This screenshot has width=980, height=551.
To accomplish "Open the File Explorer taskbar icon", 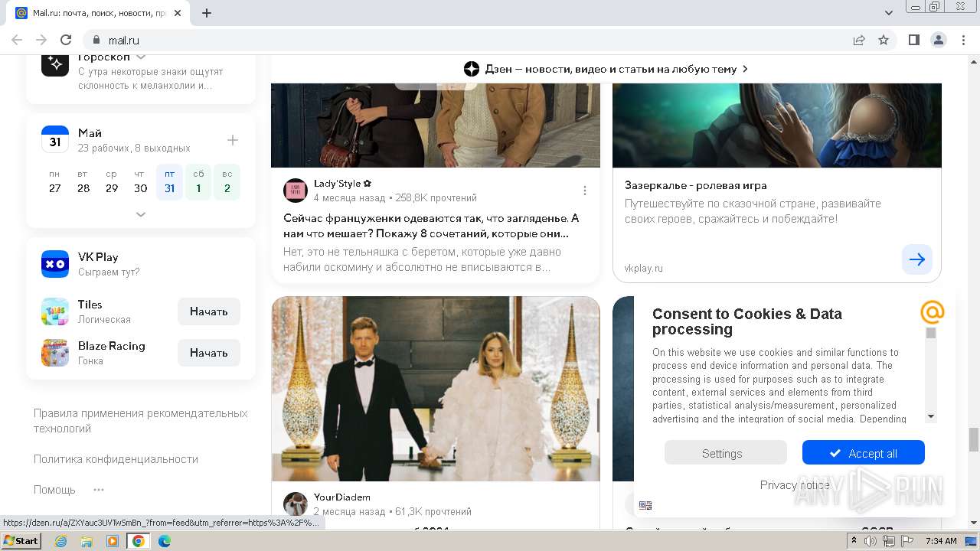I will coord(87,541).
